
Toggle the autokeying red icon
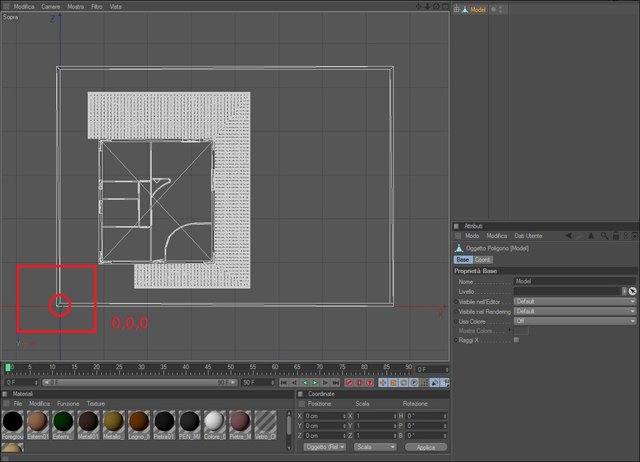coord(359,382)
